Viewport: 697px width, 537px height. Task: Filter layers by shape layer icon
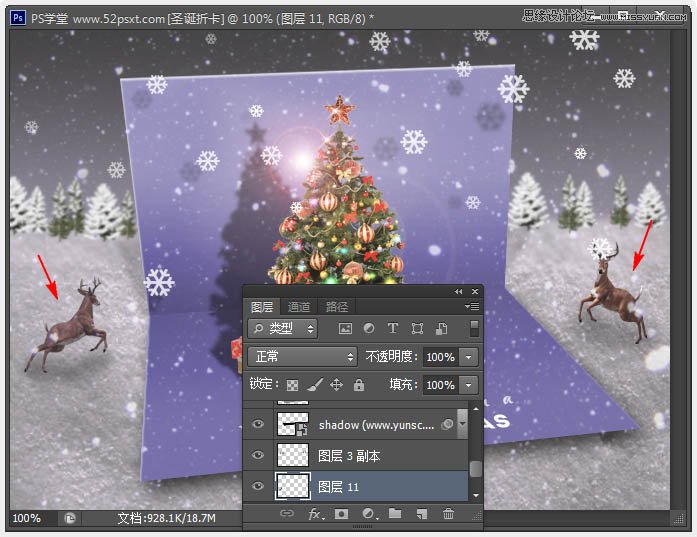[417, 329]
